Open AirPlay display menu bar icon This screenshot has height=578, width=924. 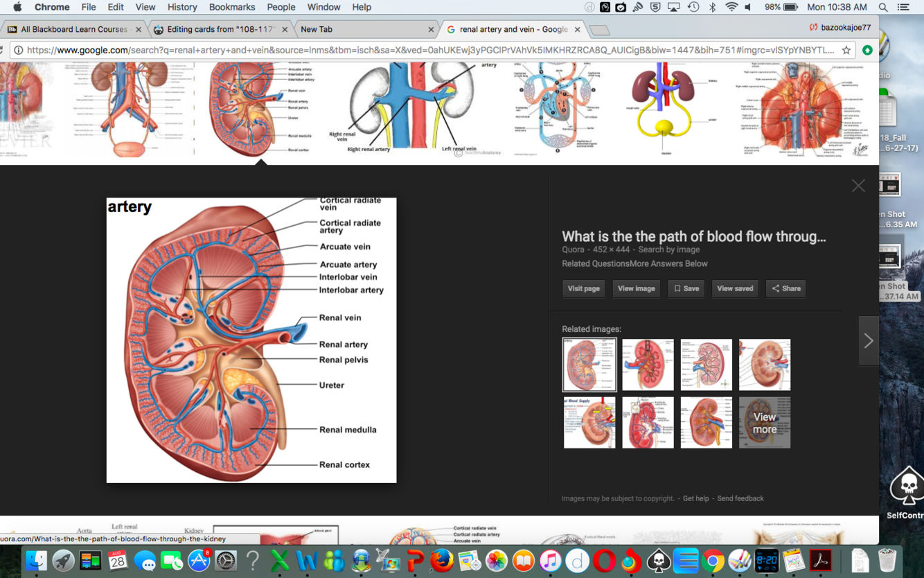coord(673,7)
